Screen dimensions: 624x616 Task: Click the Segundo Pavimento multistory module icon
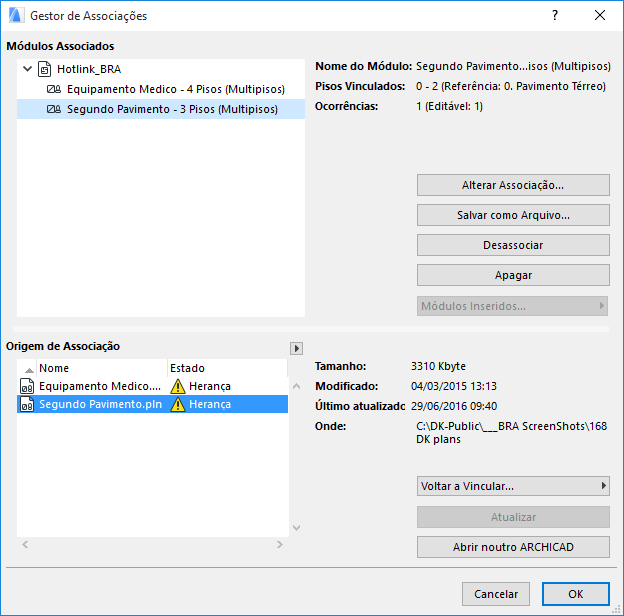(54, 109)
